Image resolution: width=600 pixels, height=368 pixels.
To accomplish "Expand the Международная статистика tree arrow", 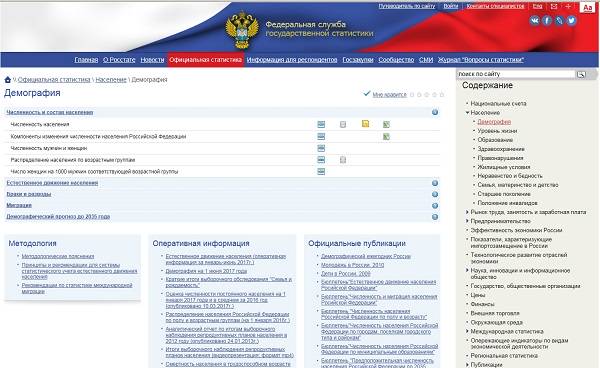I will [x=467, y=331].
